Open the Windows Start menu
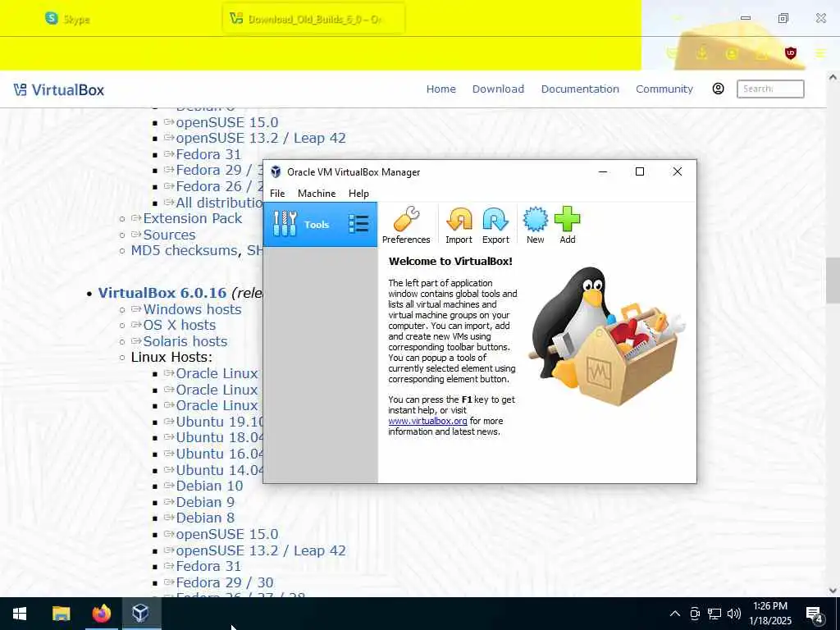This screenshot has height=630, width=840. click(20, 614)
